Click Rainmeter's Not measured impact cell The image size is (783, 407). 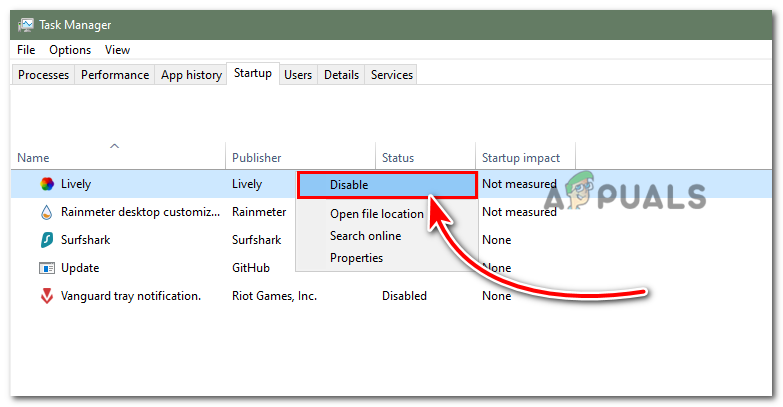click(x=519, y=212)
